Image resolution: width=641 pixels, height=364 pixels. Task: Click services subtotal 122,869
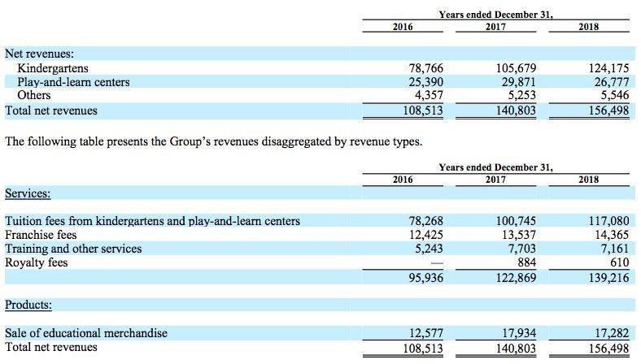[x=516, y=278]
